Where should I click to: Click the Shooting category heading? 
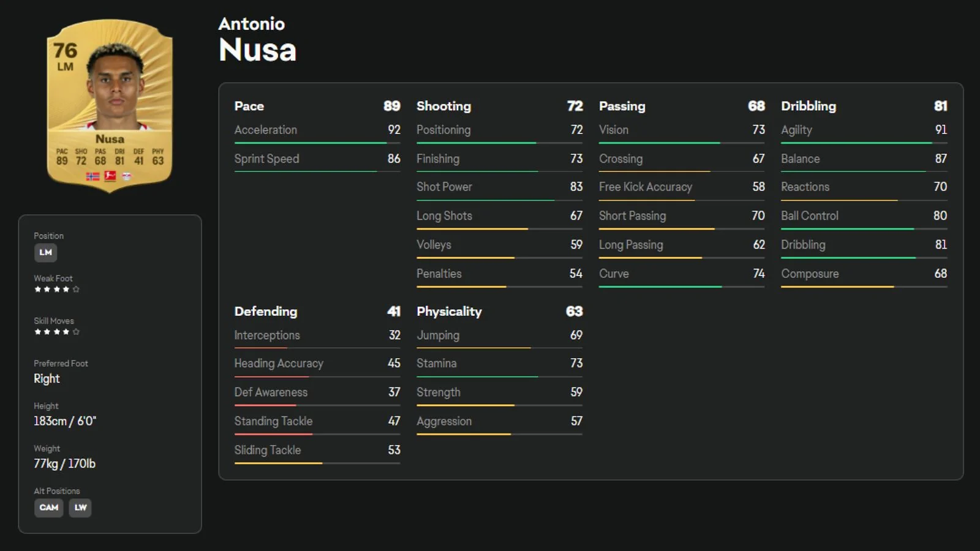[444, 106]
